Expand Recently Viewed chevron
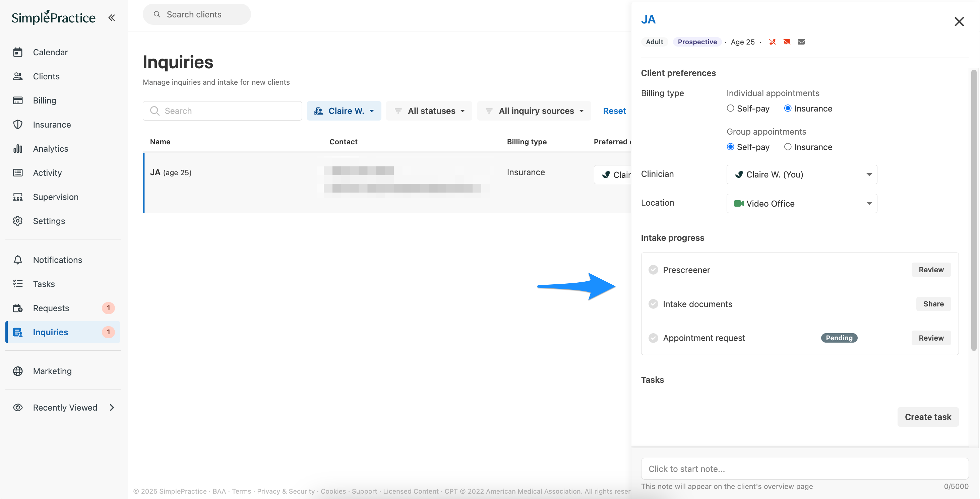Screen dimensions: 980x499 112,408
